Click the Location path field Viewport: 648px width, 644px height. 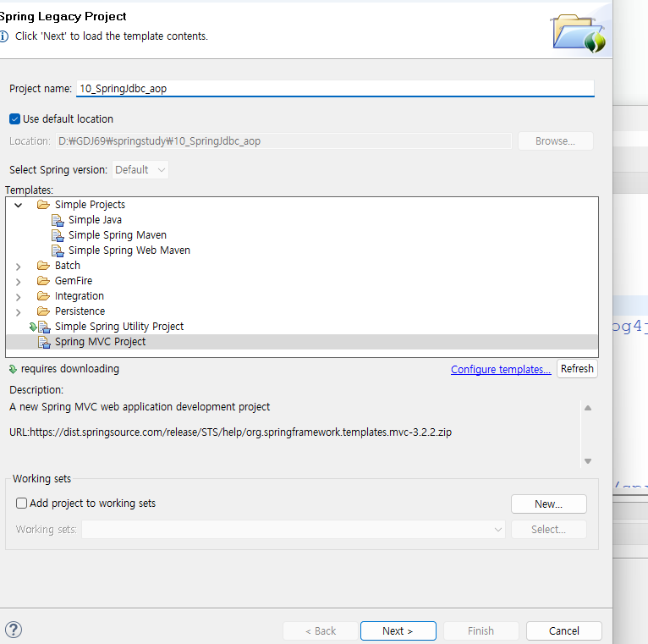(283, 141)
